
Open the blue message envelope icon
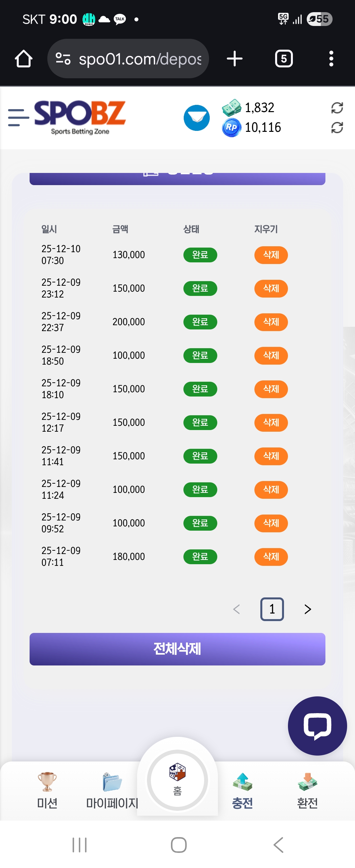tap(196, 118)
